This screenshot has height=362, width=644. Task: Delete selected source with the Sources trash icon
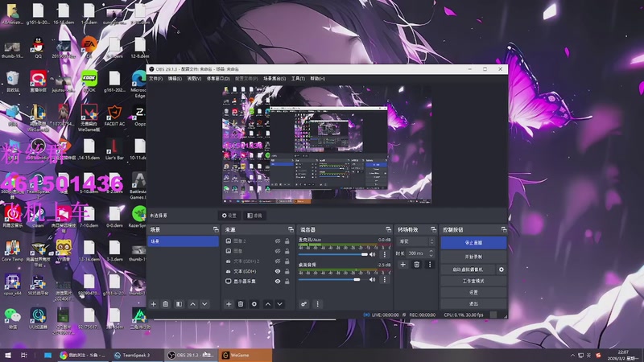(241, 304)
